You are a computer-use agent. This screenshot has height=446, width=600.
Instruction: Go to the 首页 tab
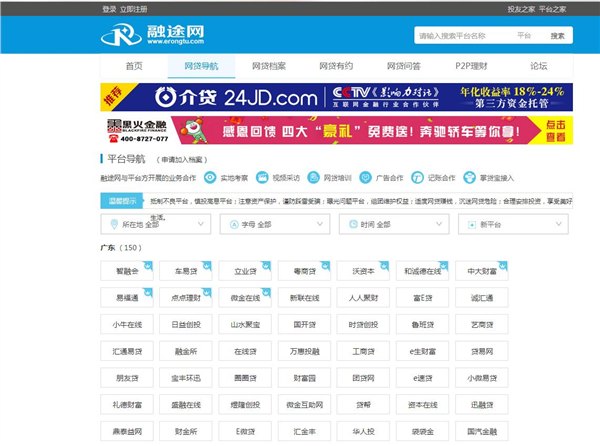click(134, 66)
